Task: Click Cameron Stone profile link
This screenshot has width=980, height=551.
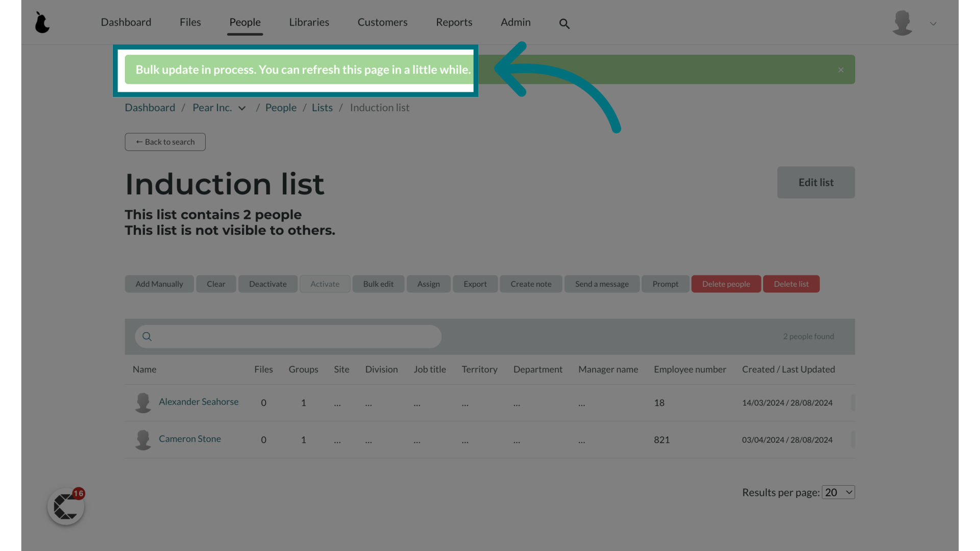Action: (x=190, y=439)
